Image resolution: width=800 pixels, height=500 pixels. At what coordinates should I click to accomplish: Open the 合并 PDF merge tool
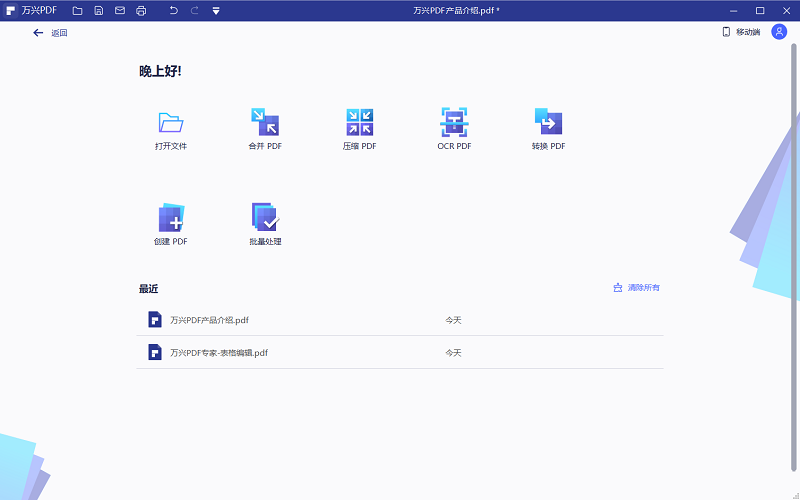265,123
